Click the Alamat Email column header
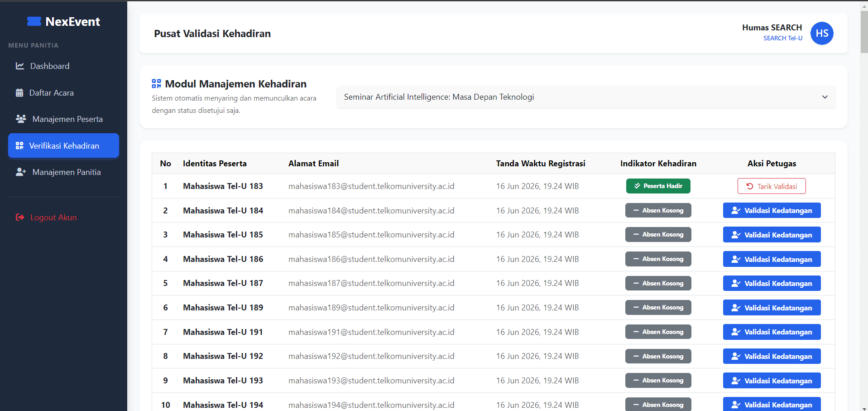The image size is (868, 411). (x=313, y=164)
